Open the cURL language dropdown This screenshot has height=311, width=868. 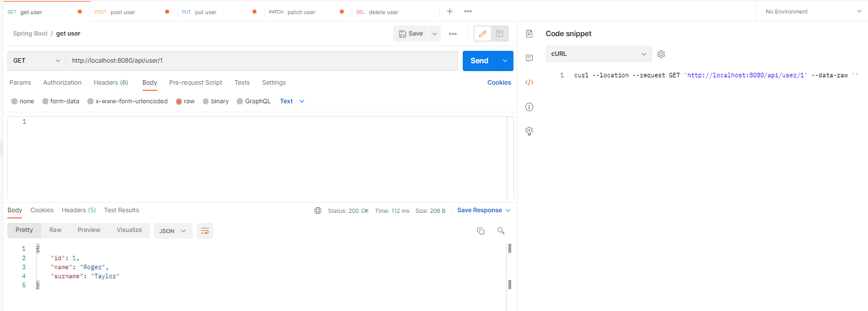[x=599, y=54]
